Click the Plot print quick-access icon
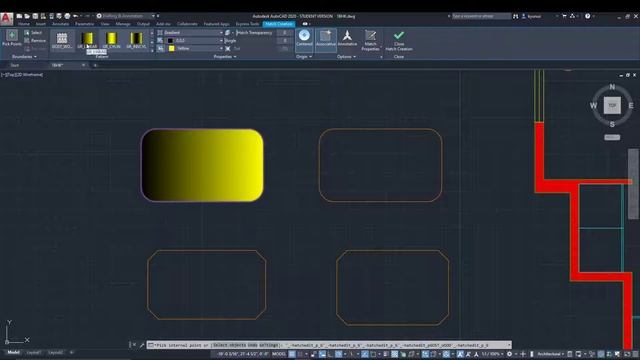Viewport: 640px width, 360px height. [67, 16]
